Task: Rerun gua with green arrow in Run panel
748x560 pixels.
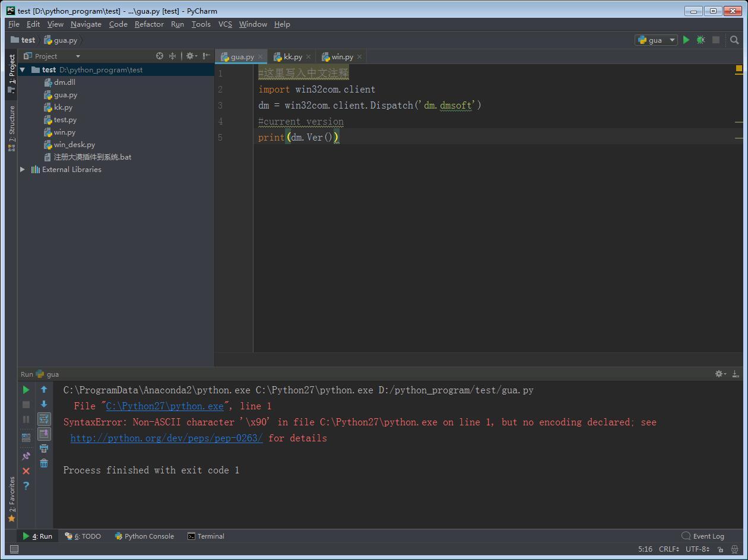Action: point(26,390)
